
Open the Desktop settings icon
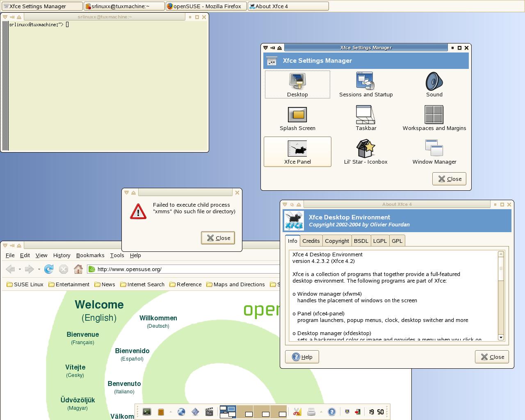[297, 84]
